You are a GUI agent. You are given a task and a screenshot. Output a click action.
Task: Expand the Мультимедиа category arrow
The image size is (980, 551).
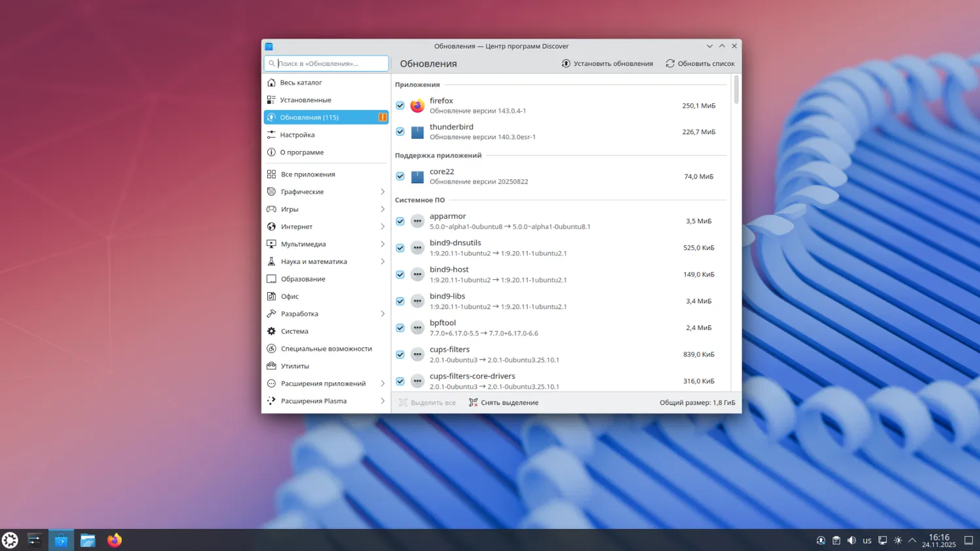pyautogui.click(x=383, y=244)
